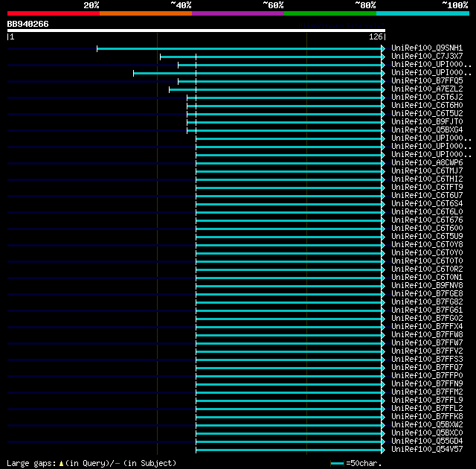476x469 pixels.
Task: Click the Large gaps legend text
Action: (91, 463)
